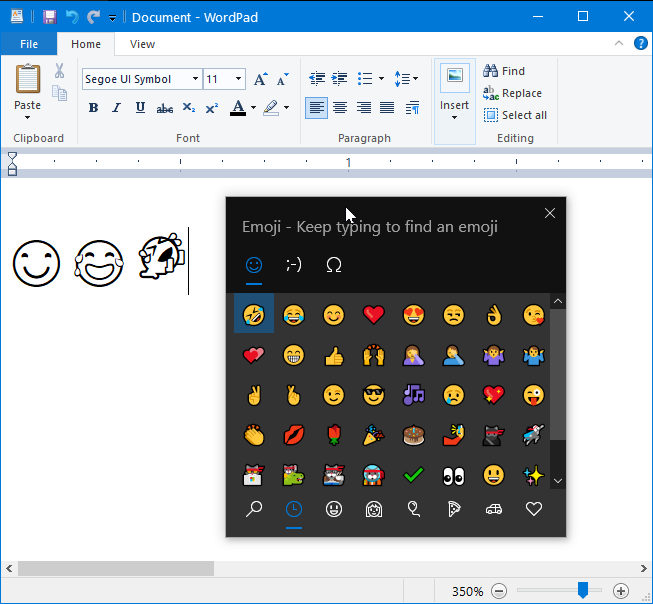The height and width of the screenshot is (604, 653).
Task: Switch to the Symbols omega tab
Action: coord(334,265)
